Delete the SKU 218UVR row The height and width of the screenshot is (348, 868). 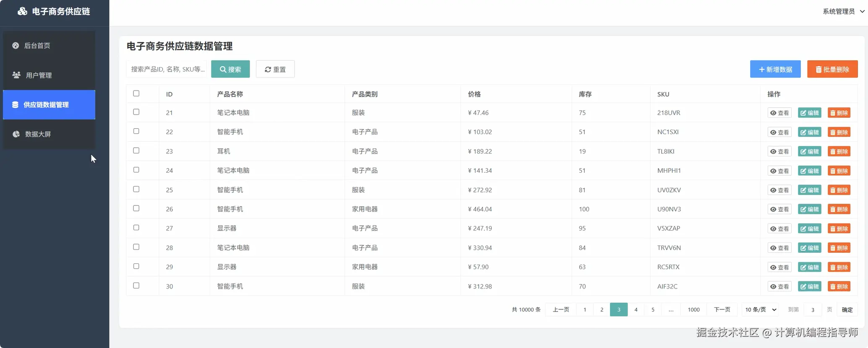(839, 113)
